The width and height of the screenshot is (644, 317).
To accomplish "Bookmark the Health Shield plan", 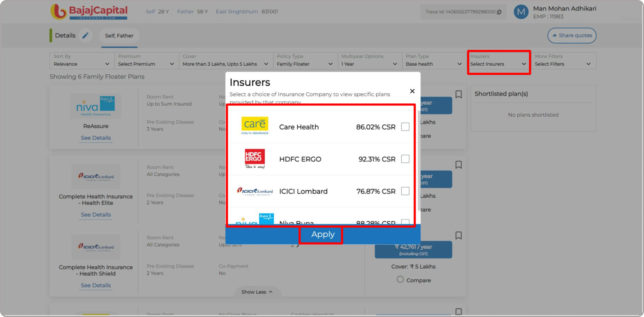I will tap(458, 236).
